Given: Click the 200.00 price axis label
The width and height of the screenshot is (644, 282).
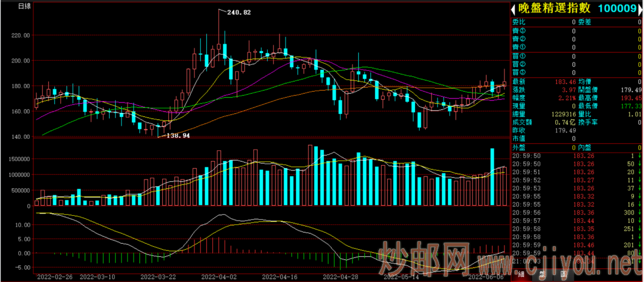Looking at the screenshot, I should coord(20,61).
